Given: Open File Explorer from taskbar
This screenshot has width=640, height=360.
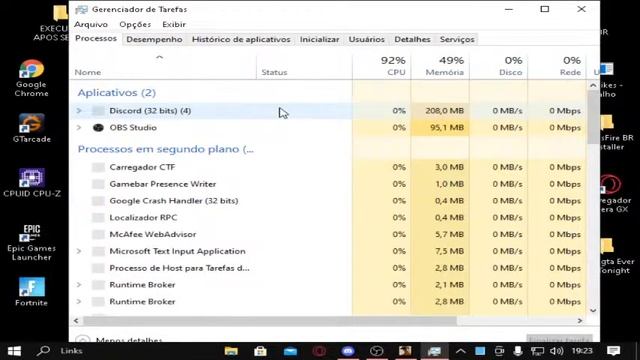Looking at the screenshot, I should coord(231,351).
